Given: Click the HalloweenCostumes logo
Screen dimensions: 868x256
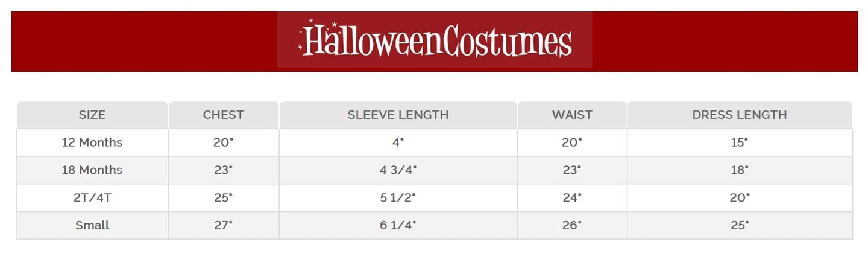Looking at the screenshot, I should pyautogui.click(x=435, y=40).
